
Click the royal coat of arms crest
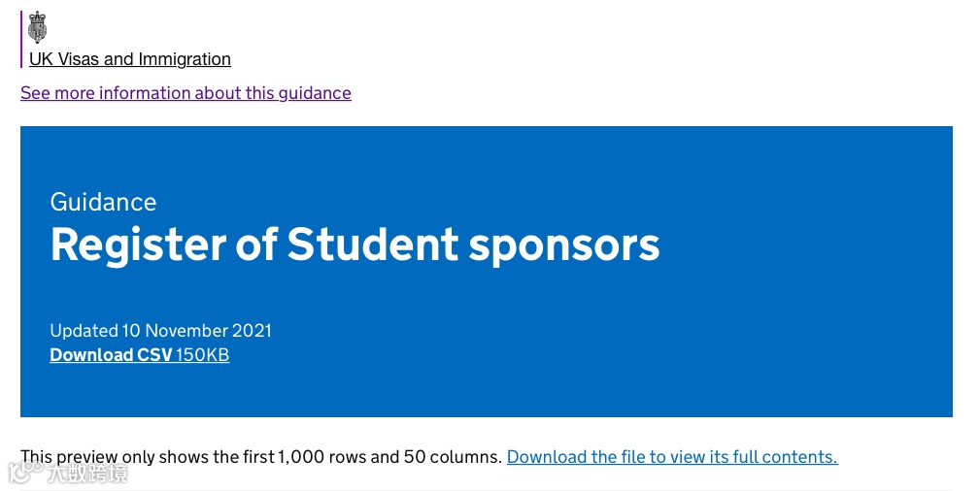[38, 27]
